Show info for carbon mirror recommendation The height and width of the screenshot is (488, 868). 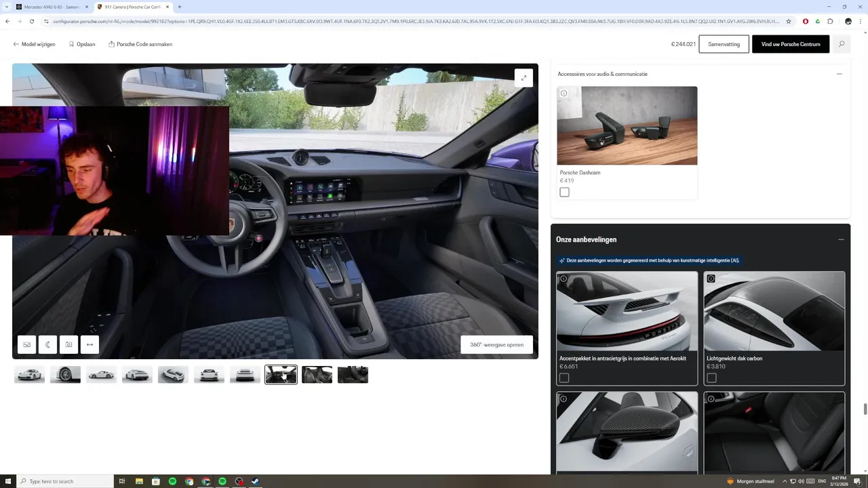coord(564,399)
